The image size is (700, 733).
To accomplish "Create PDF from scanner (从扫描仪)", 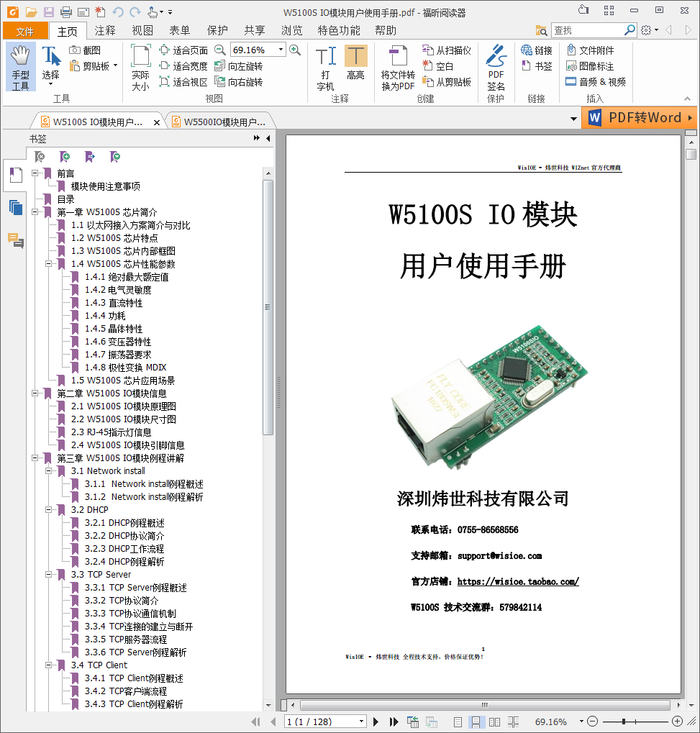I will pos(446,50).
